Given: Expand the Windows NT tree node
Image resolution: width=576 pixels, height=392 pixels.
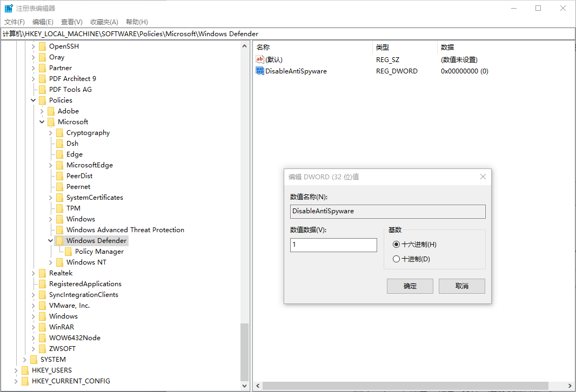Looking at the screenshot, I should tap(51, 262).
